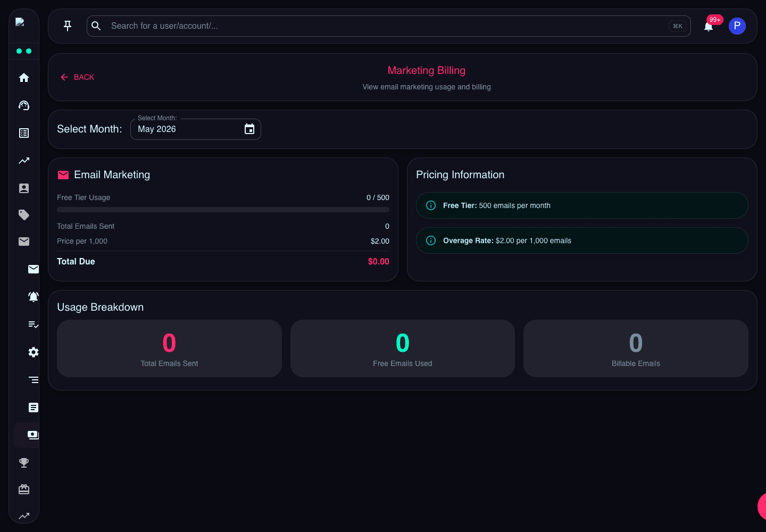The width and height of the screenshot is (766, 532).
Task: Click the 'Overage Rate: $2.00 per 1,000 emails' notice
Action: (582, 240)
